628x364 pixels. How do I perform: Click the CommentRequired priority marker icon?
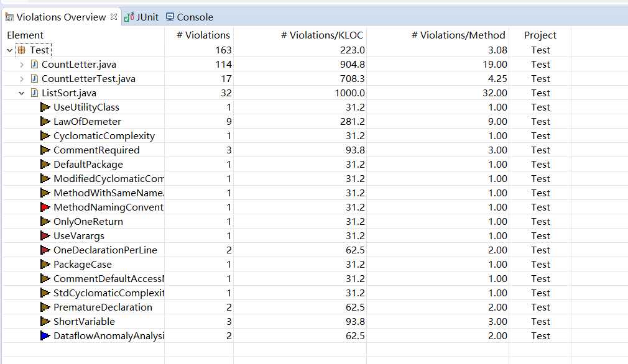(x=45, y=150)
